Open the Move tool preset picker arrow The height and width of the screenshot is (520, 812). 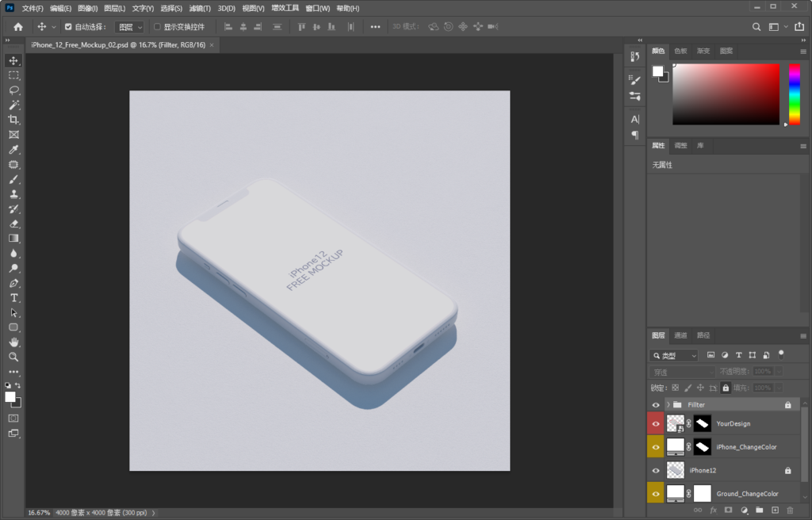pyautogui.click(x=53, y=27)
